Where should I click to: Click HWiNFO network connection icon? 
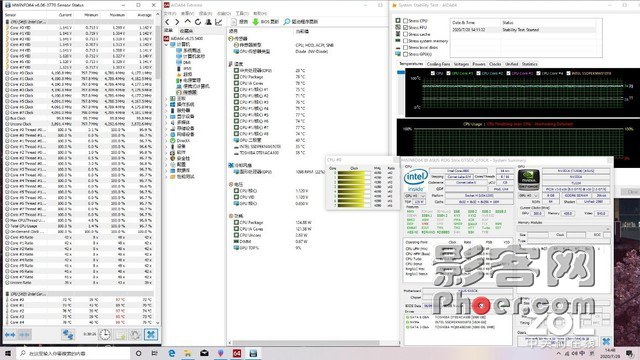(x=68, y=335)
